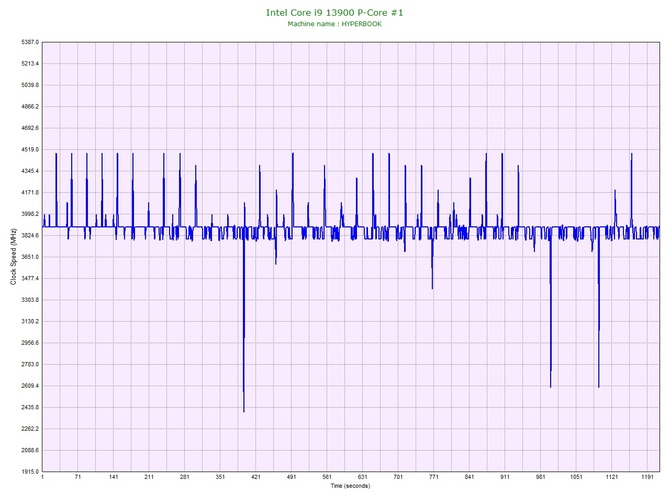This screenshot has height=503, width=670.
Task: Click the x-axis tick label 421
Action: click(256, 477)
